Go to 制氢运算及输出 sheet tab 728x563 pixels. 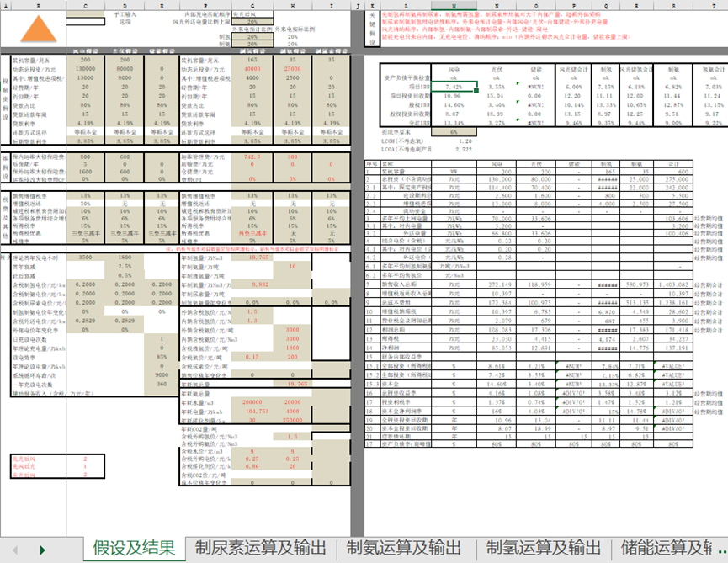(541, 549)
